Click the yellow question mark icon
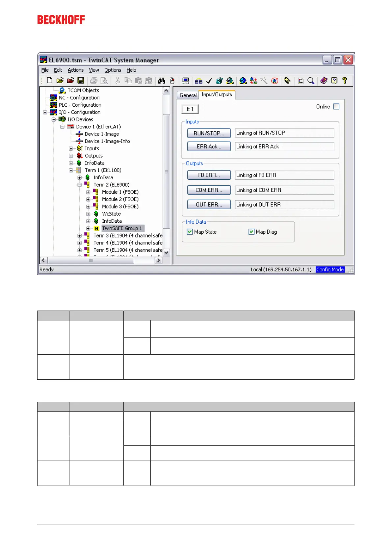Screen dimensions: 392x554 (x=345, y=81)
